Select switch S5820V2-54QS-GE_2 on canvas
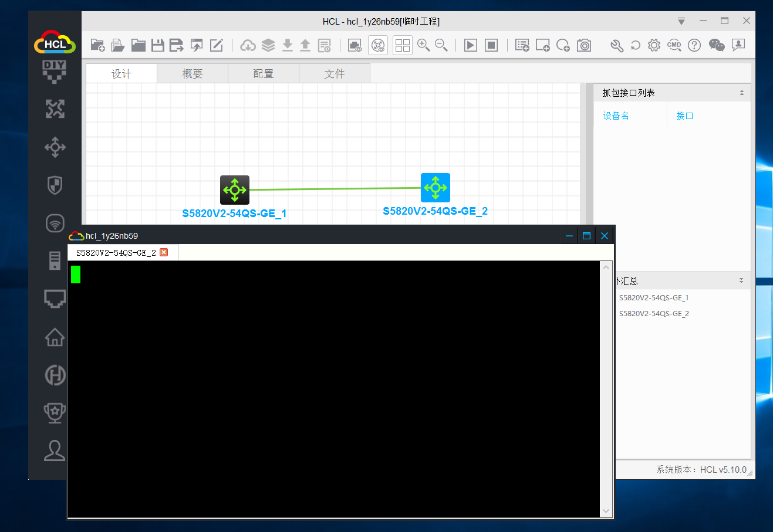This screenshot has height=532, width=773. (436, 188)
